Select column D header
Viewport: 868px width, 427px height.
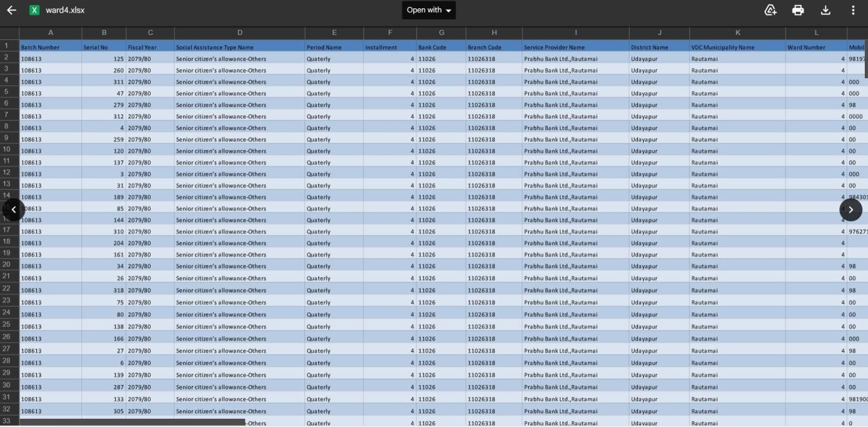[x=240, y=32]
